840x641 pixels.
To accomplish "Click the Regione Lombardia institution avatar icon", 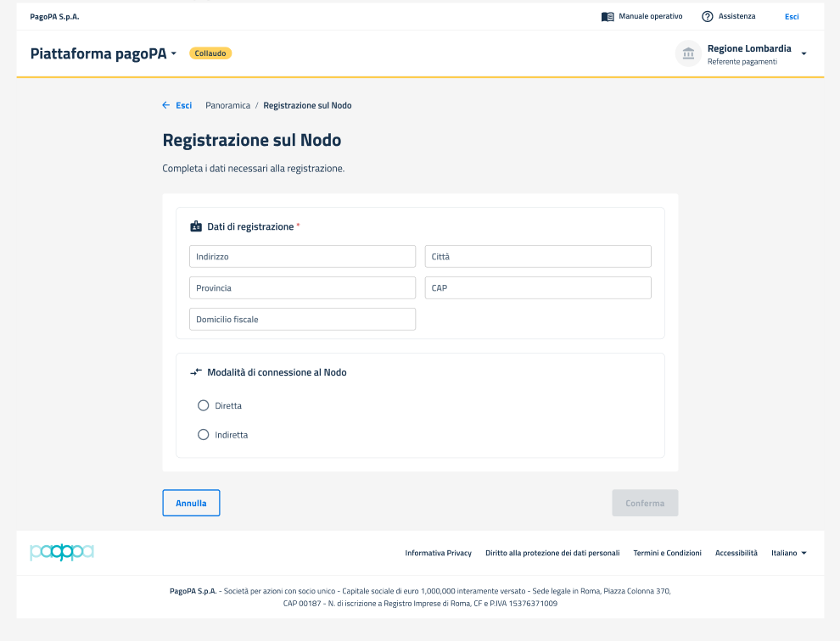I will (688, 54).
